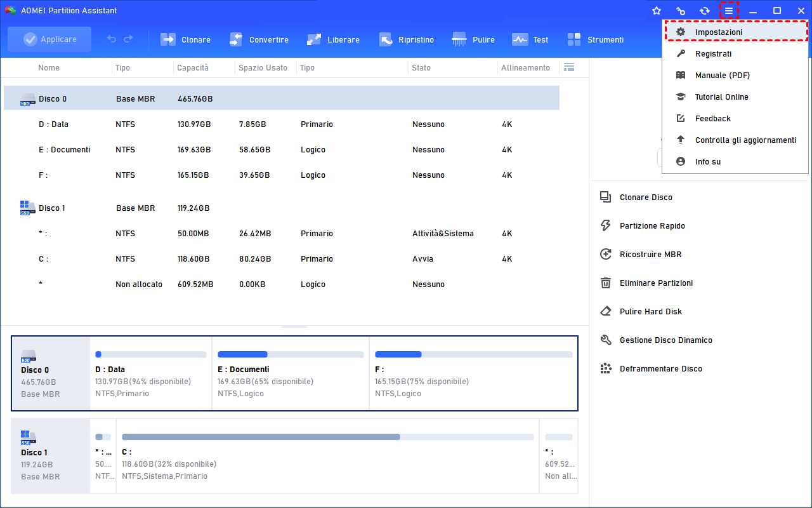The width and height of the screenshot is (812, 508).
Task: Sort by the Stato column header
Action: pyautogui.click(x=421, y=68)
